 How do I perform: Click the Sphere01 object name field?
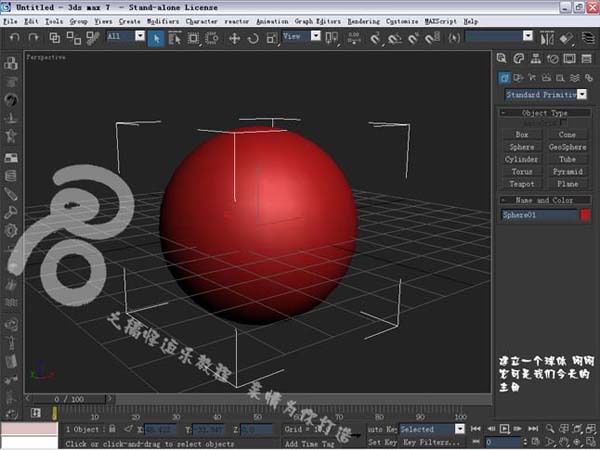[539, 215]
